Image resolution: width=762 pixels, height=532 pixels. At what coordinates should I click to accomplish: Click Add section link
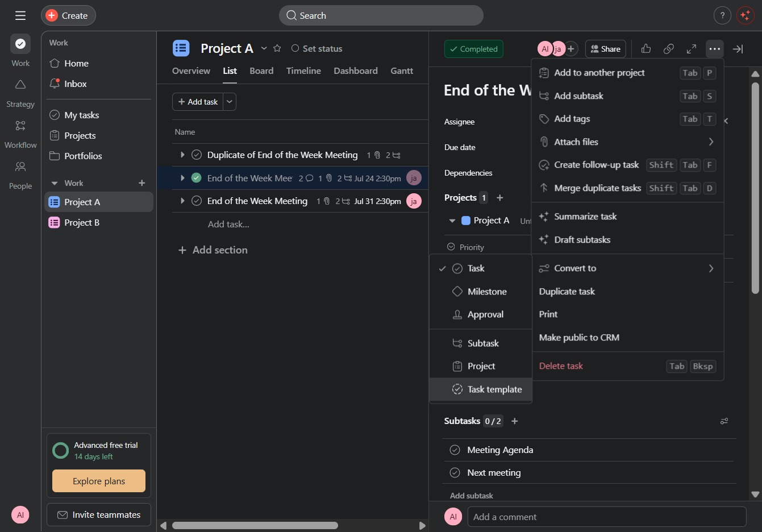click(x=213, y=250)
